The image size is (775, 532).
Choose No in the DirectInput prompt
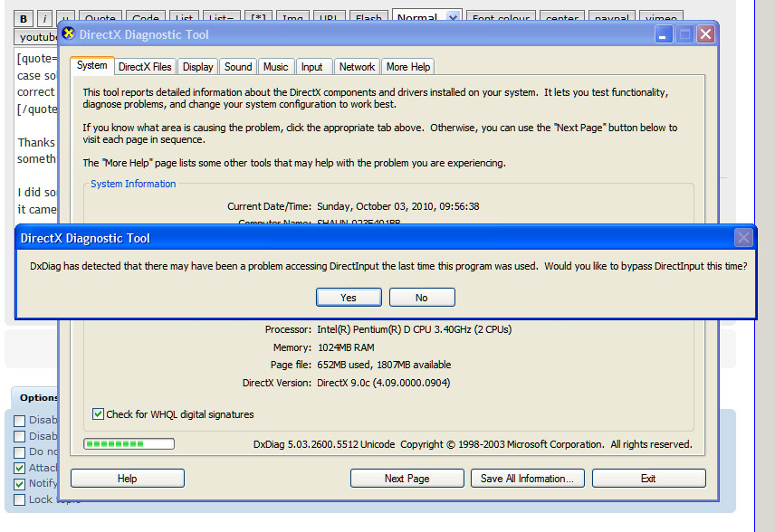point(422,298)
